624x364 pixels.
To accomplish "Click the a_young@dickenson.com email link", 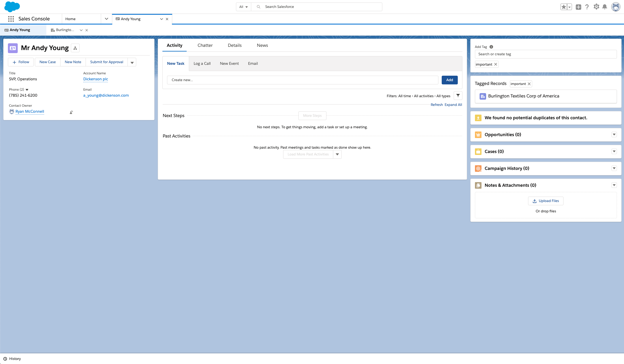I will click(x=106, y=96).
